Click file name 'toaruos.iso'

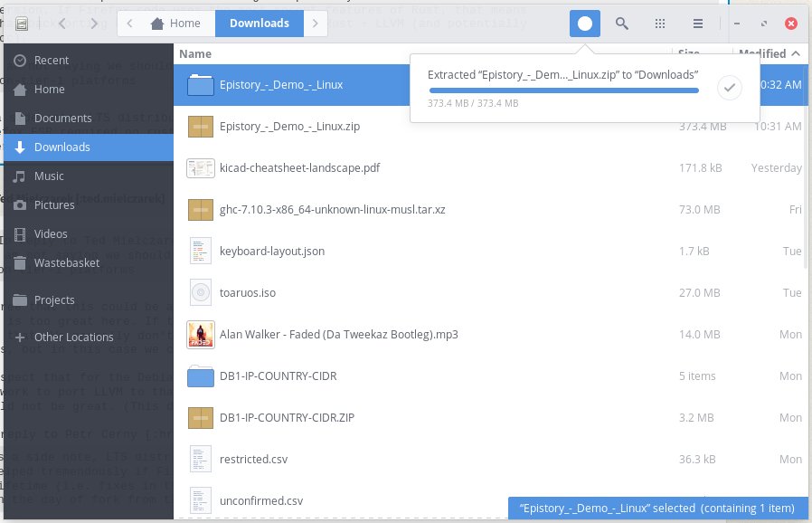[x=248, y=293]
